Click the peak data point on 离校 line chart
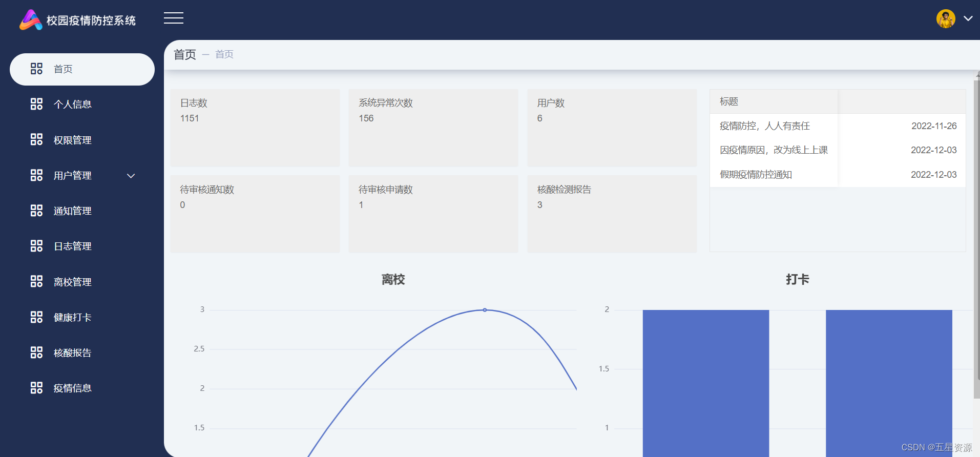The width and height of the screenshot is (980, 457). tap(485, 310)
